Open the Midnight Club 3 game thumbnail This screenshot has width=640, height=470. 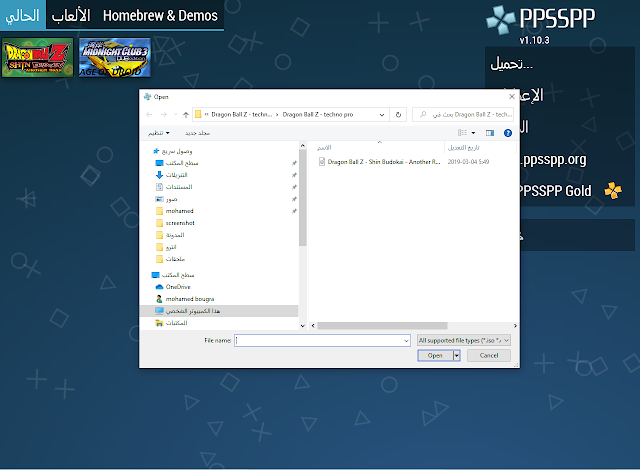click(115, 58)
